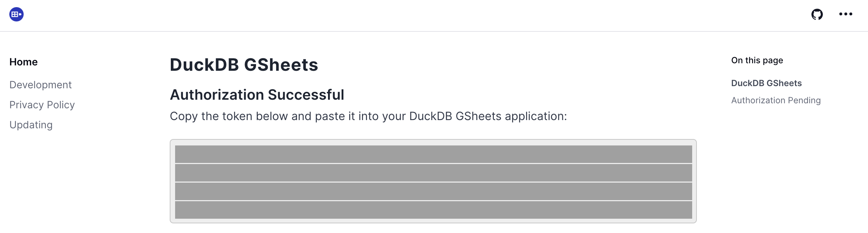The width and height of the screenshot is (868, 233).
Task: Click the blue spreadsheet logo in the header
Action: tap(16, 14)
